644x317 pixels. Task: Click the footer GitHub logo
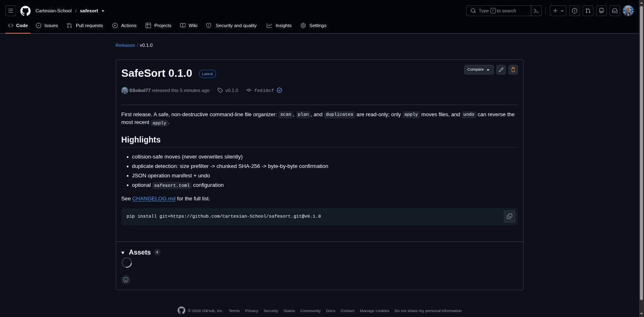(182, 310)
